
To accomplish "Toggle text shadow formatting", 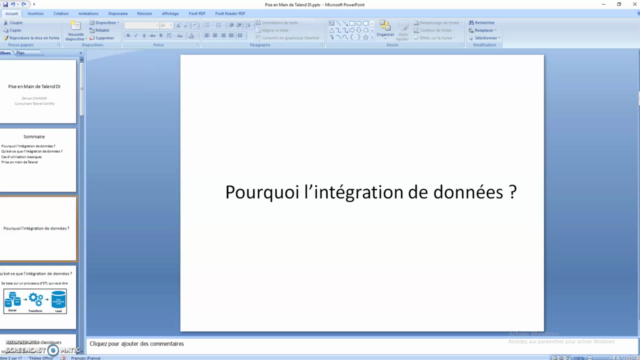I will [x=161, y=36].
